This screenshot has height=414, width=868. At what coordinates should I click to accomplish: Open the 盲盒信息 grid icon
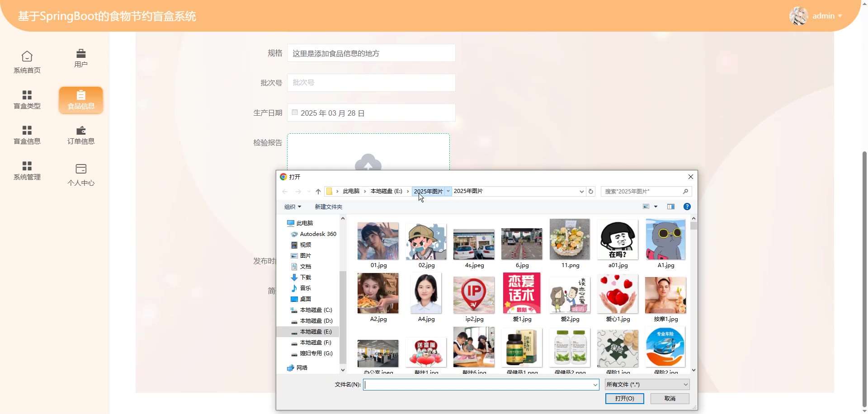(x=27, y=130)
